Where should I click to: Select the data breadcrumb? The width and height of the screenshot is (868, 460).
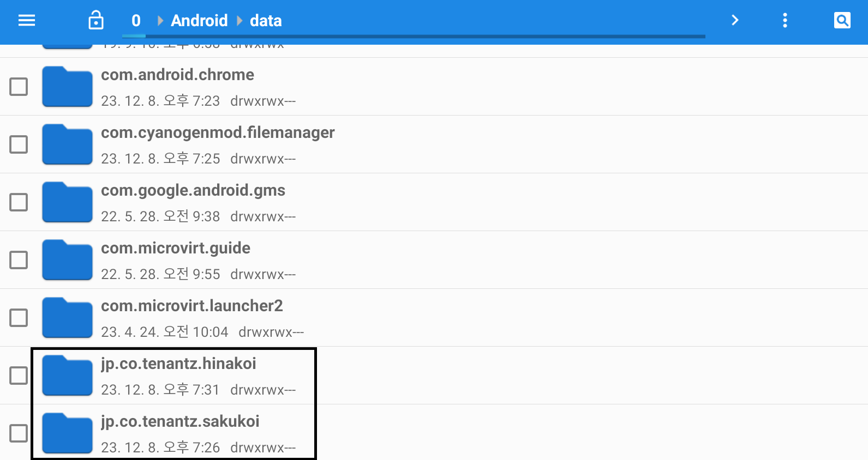point(266,21)
